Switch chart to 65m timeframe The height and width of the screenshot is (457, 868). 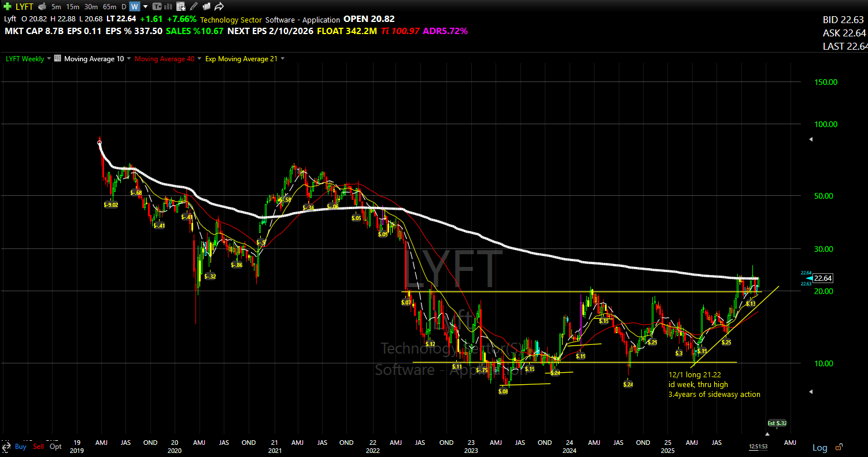click(109, 7)
